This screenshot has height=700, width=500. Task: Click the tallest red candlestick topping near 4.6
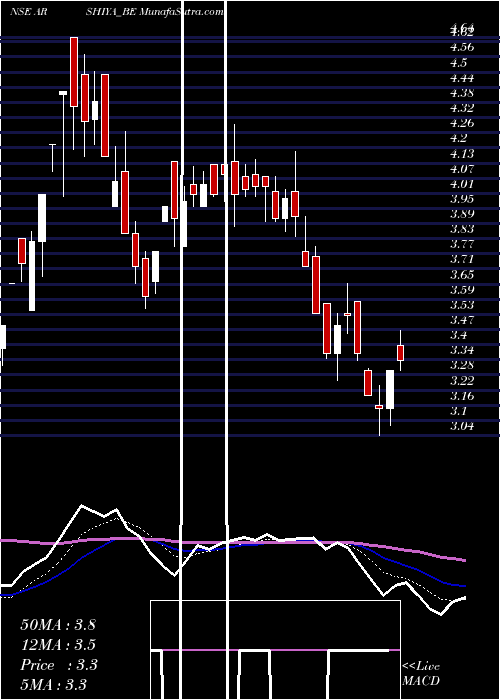[x=74, y=72]
